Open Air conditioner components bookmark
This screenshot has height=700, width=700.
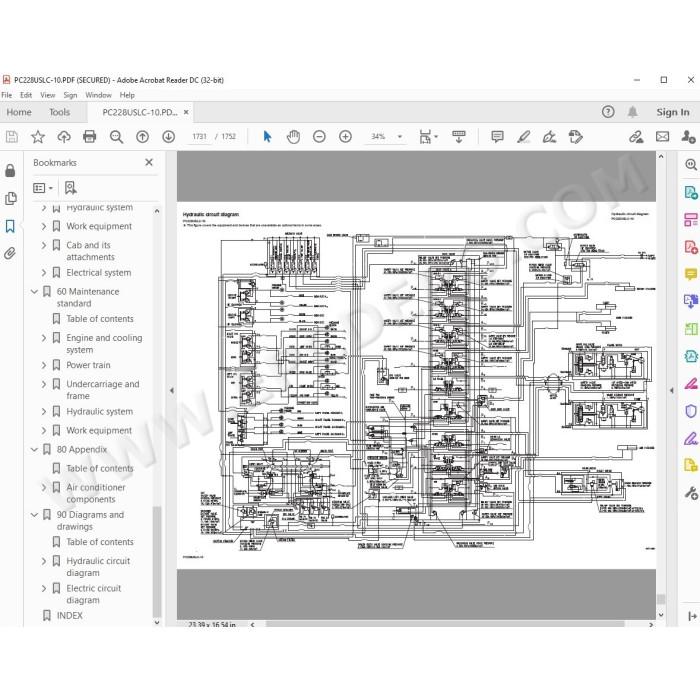coord(96,493)
